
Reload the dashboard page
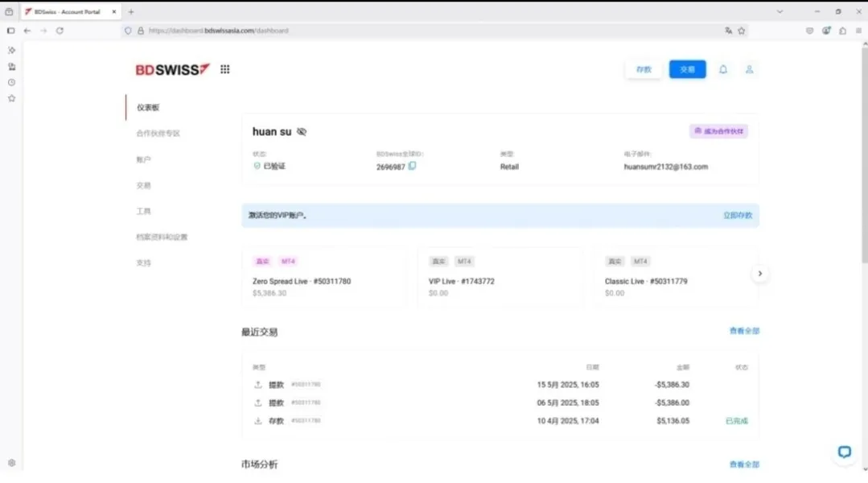[60, 31]
